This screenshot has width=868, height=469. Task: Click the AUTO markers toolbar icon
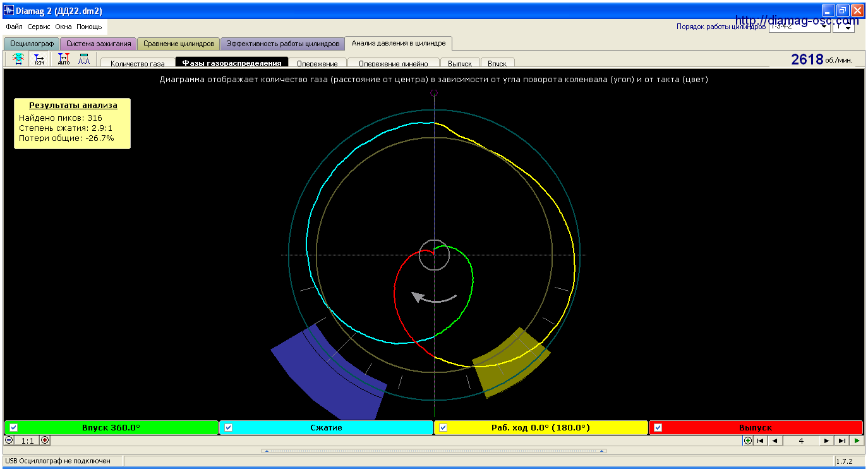coord(64,59)
